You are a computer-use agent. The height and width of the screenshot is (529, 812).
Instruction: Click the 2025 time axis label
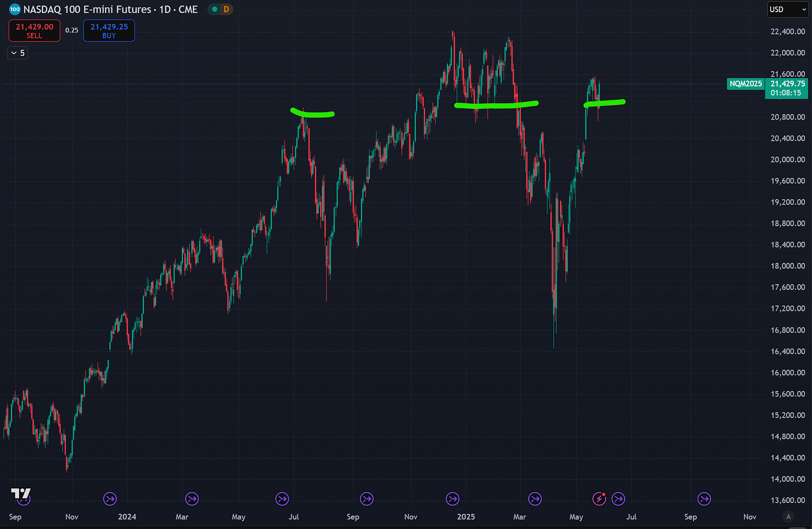466,517
